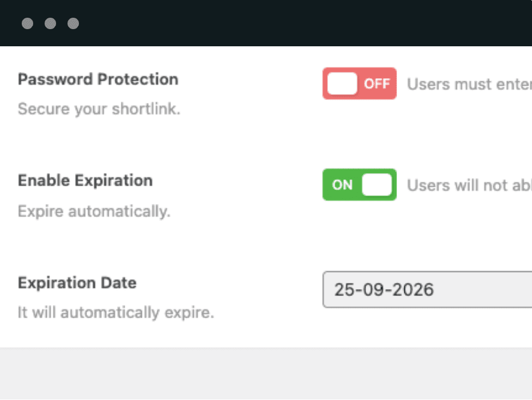Click the dark window title bar
532x400 pixels.
[286, 23]
